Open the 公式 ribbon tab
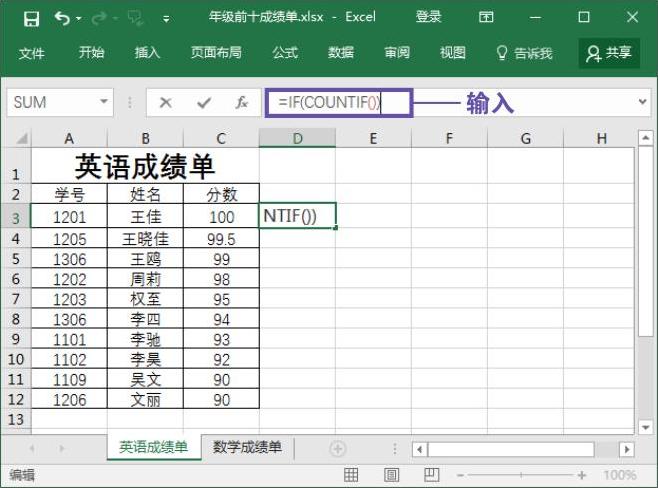The width and height of the screenshot is (658, 488). tap(285, 52)
